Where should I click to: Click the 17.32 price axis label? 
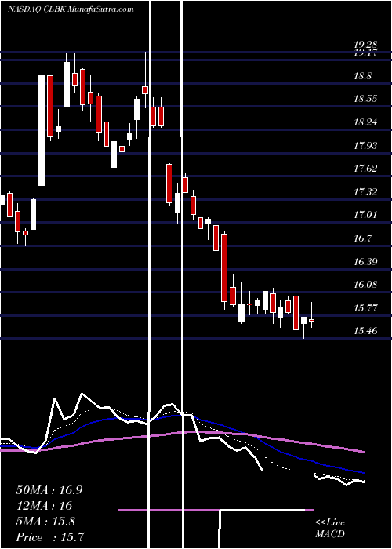pos(365,192)
